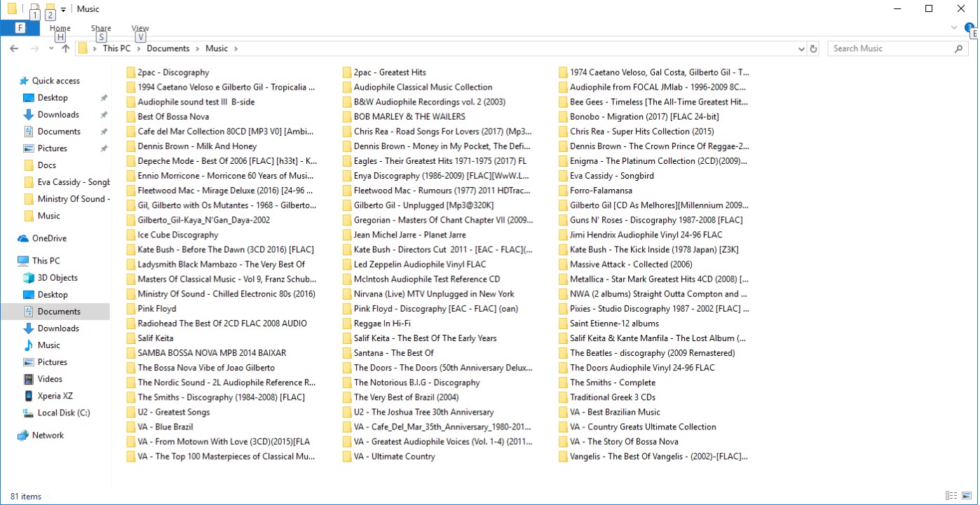The width and height of the screenshot is (980, 505).
Task: Switch to details view layout icon
Action: [951, 496]
